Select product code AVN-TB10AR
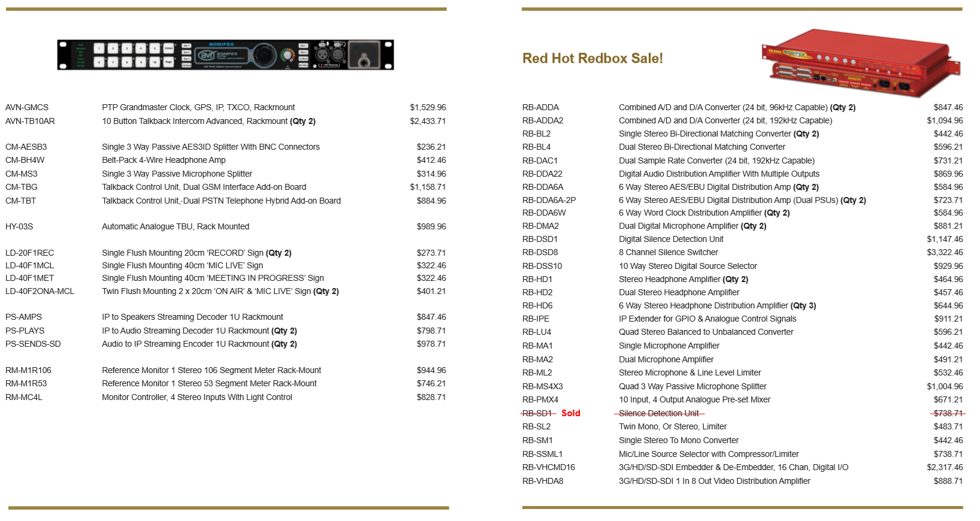This screenshot has height=521, width=980. [x=30, y=121]
